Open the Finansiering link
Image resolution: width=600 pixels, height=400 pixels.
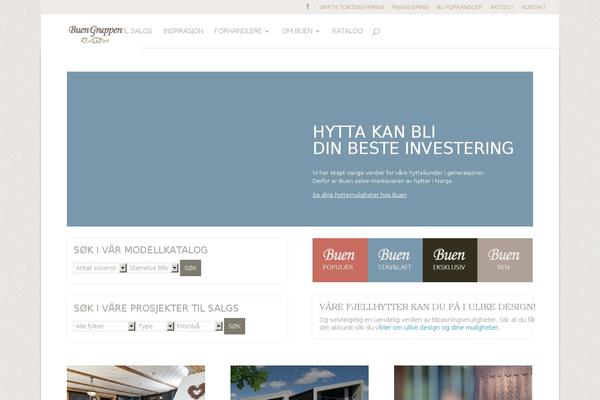[x=410, y=7]
